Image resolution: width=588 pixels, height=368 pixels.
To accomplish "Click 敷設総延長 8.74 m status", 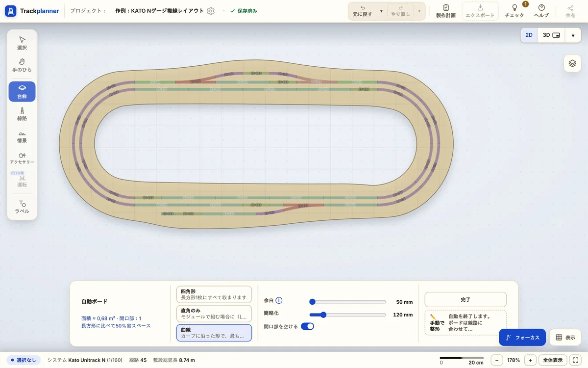I will click(174, 360).
